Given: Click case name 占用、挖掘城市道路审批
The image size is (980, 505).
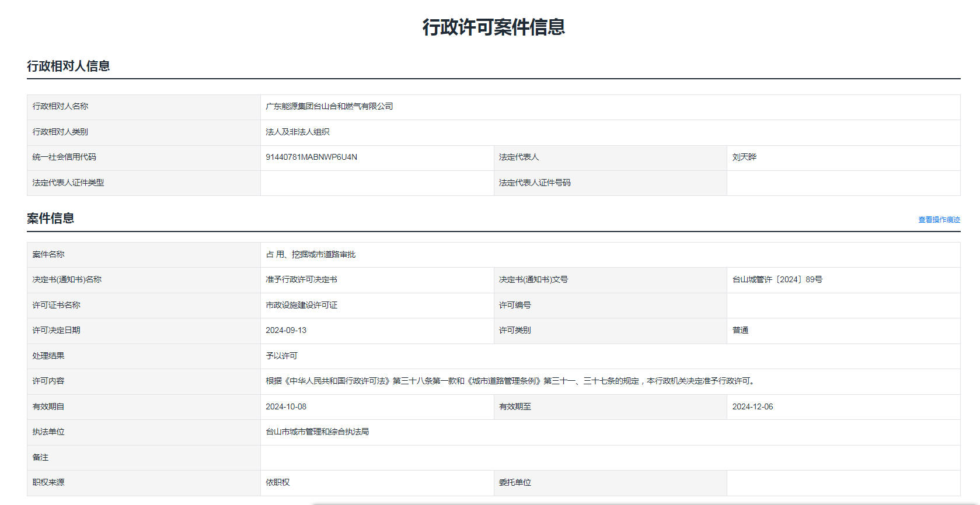Looking at the screenshot, I should (311, 255).
